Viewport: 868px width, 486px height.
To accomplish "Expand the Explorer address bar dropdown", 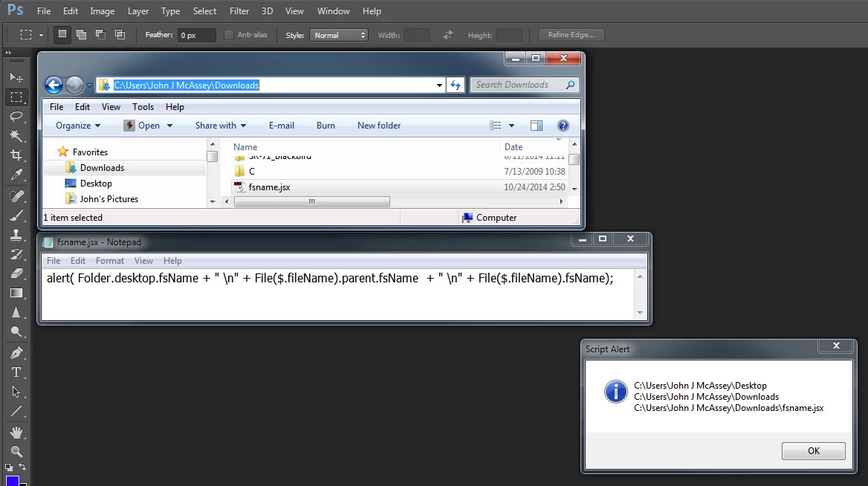I will (439, 85).
